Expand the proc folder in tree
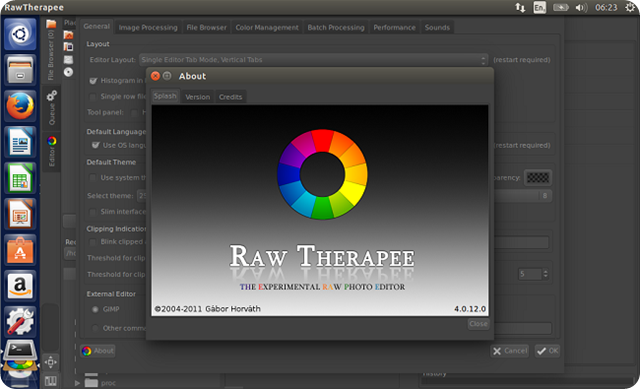The image size is (640, 389). click(77, 383)
